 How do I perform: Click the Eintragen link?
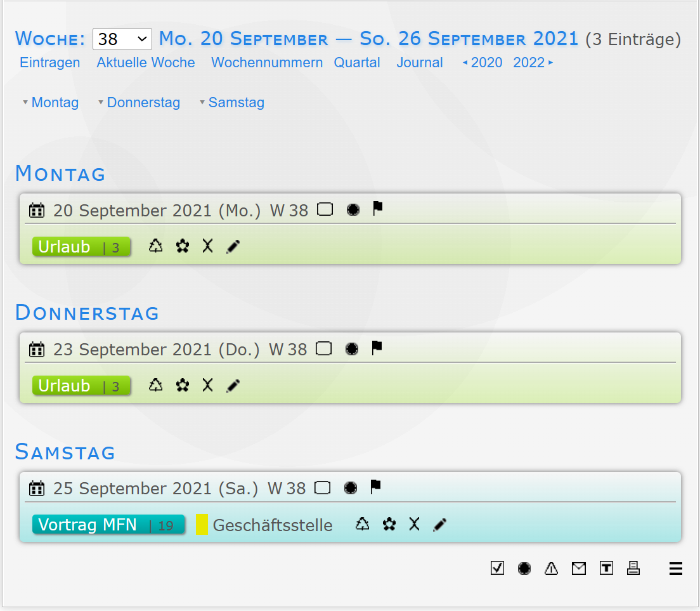(50, 63)
